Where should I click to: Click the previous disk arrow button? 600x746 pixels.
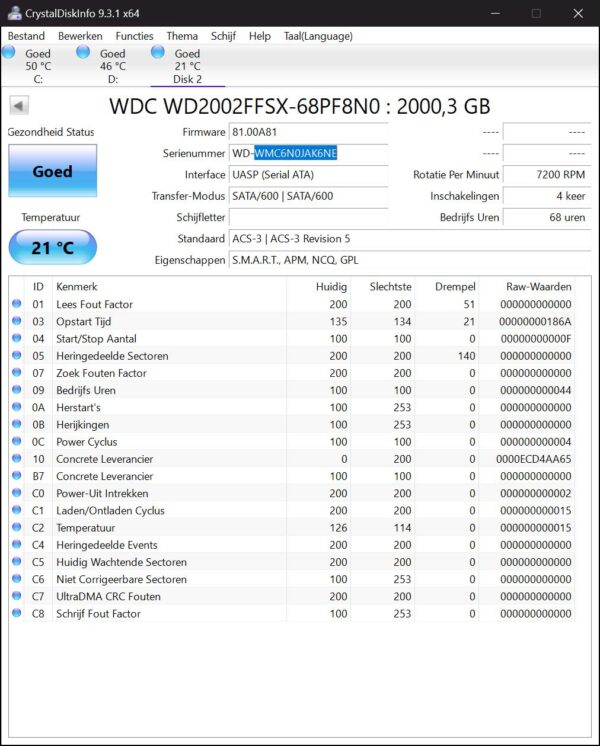pyautogui.click(x=19, y=105)
